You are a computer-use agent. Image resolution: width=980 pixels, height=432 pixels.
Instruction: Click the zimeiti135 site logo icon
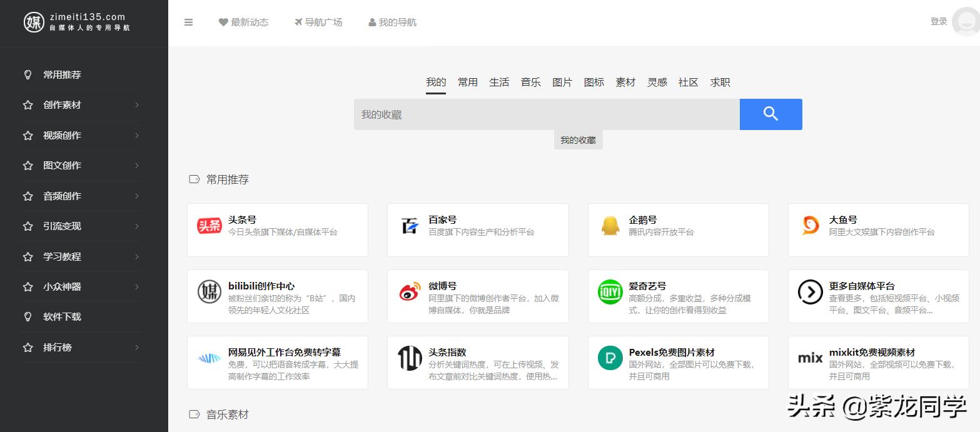point(34,22)
